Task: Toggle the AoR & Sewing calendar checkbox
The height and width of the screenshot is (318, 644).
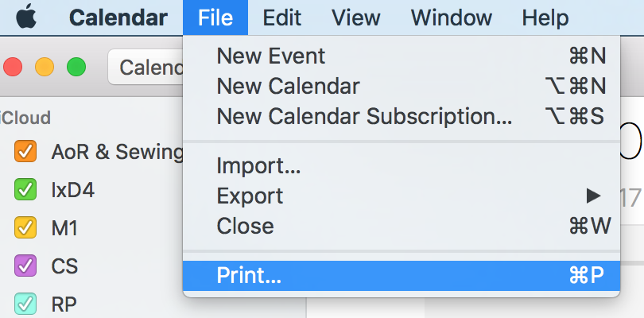Action: [x=25, y=152]
